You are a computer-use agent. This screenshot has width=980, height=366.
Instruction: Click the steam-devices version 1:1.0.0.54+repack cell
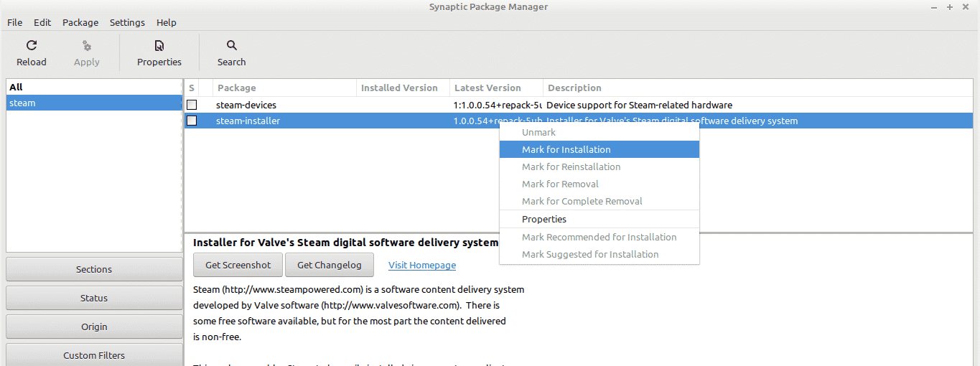pyautogui.click(x=497, y=105)
